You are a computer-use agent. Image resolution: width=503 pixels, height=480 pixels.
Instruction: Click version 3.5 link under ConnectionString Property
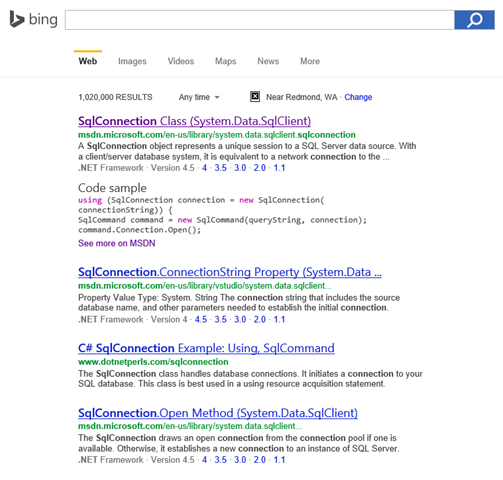click(x=220, y=320)
